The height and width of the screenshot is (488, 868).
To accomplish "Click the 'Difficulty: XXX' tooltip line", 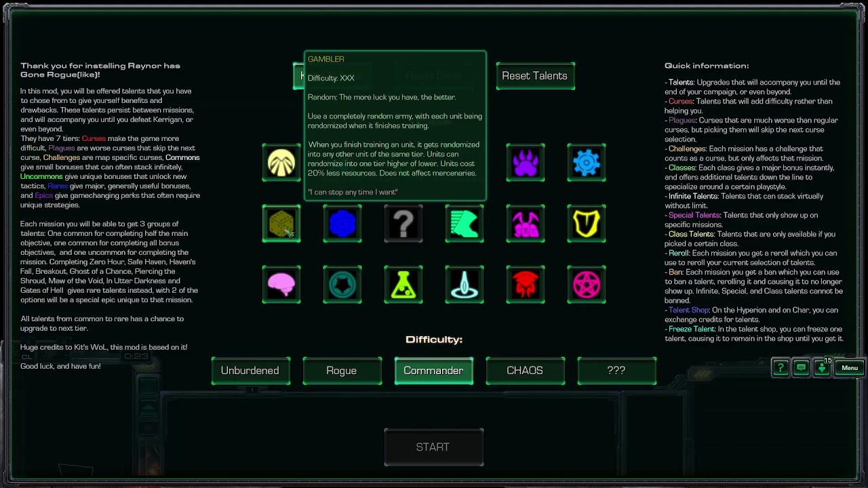I will pos(331,78).
